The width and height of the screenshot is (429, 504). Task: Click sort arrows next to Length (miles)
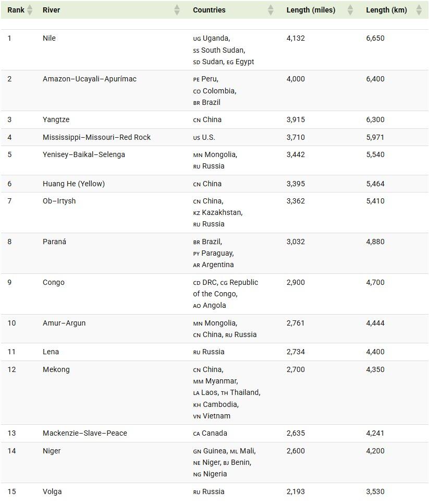point(350,10)
